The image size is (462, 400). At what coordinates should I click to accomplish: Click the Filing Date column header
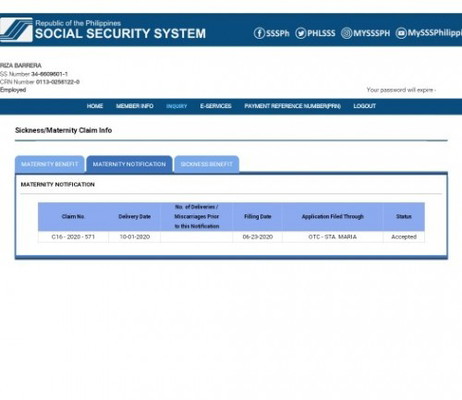pos(258,217)
